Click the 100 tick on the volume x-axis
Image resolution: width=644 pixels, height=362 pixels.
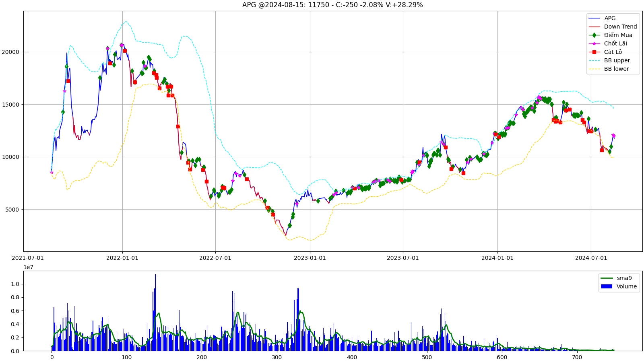pos(127,357)
